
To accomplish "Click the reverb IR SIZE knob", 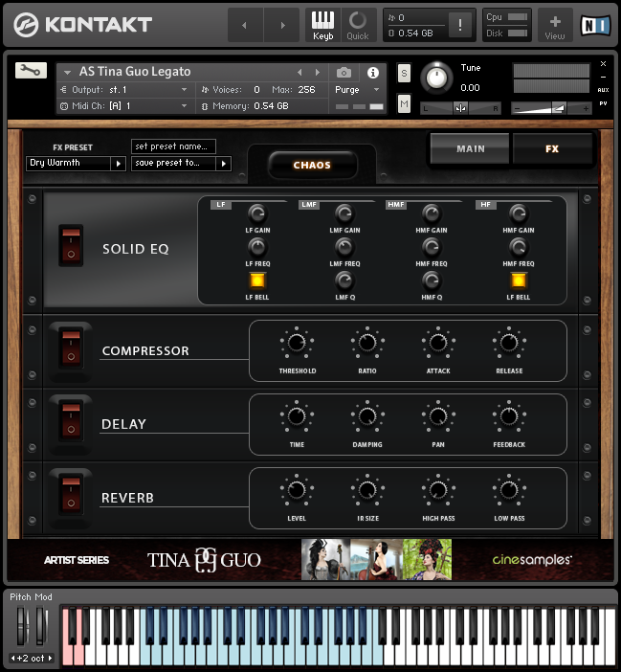I will (367, 490).
